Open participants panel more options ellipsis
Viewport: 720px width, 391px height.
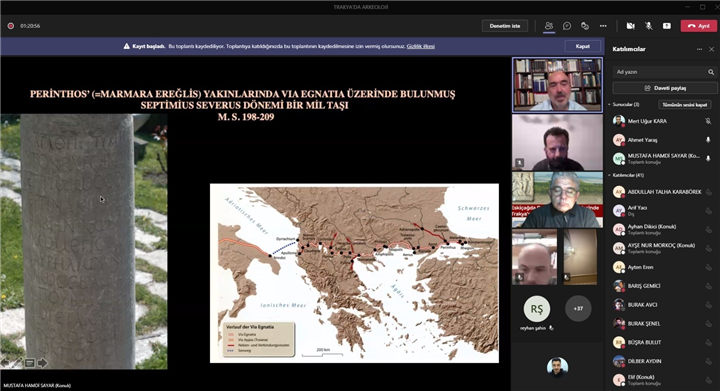(699, 49)
